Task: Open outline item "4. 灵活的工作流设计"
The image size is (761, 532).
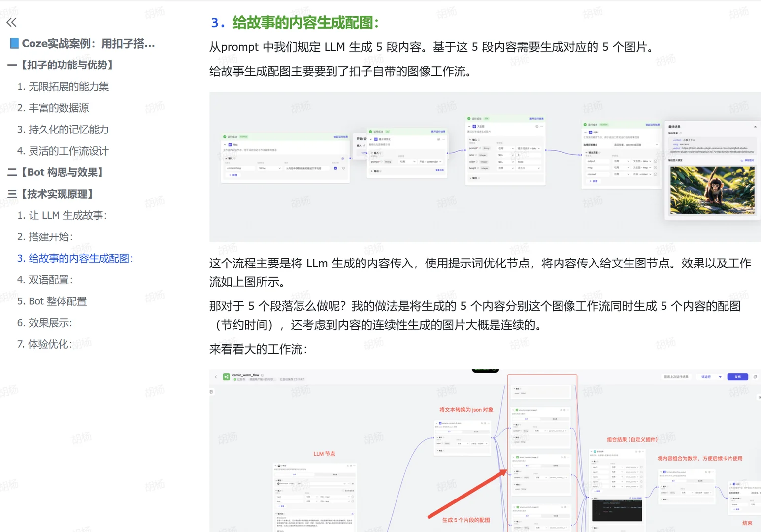Action: [63, 151]
